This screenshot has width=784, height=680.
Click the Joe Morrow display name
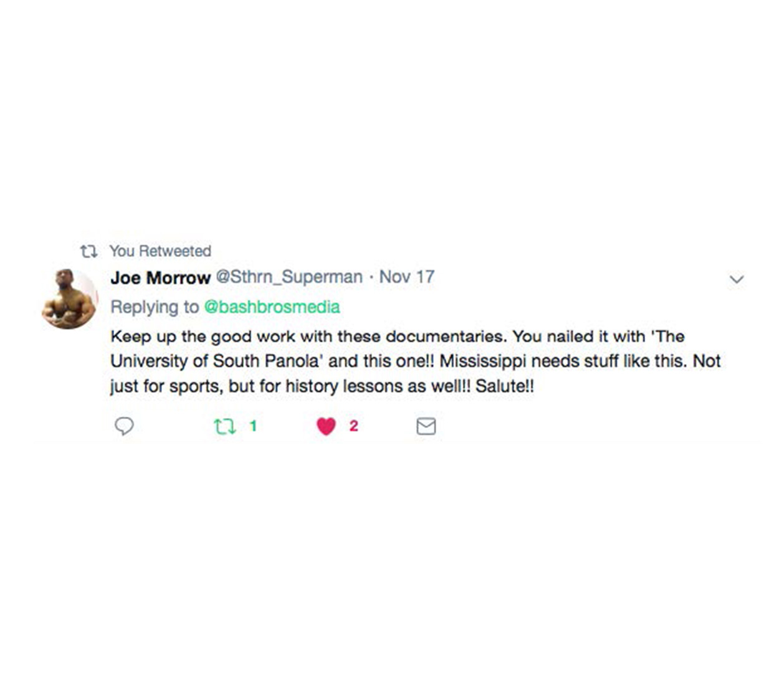(x=160, y=277)
